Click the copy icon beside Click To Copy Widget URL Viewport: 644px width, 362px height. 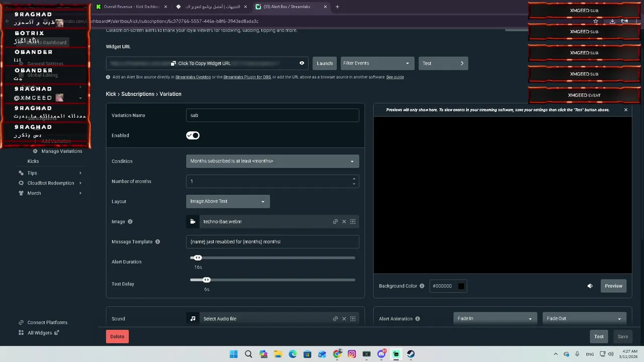173,63
